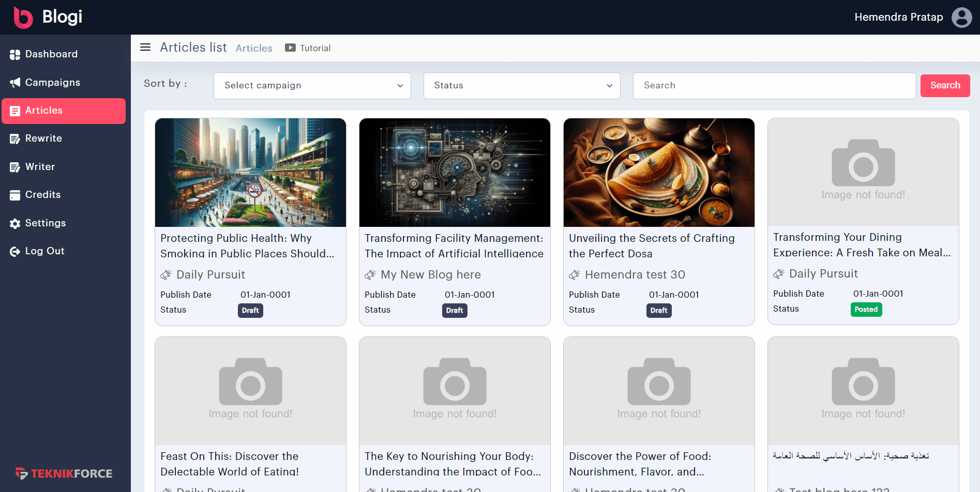This screenshot has height=492, width=980.
Task: Click placeholder image on Feast On This card
Action: [x=250, y=391]
